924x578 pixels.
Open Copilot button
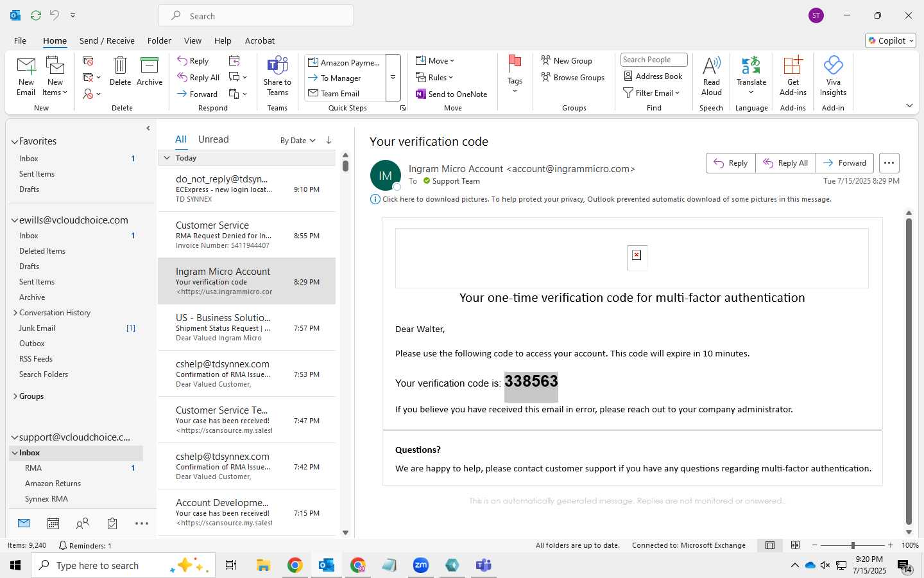point(891,40)
